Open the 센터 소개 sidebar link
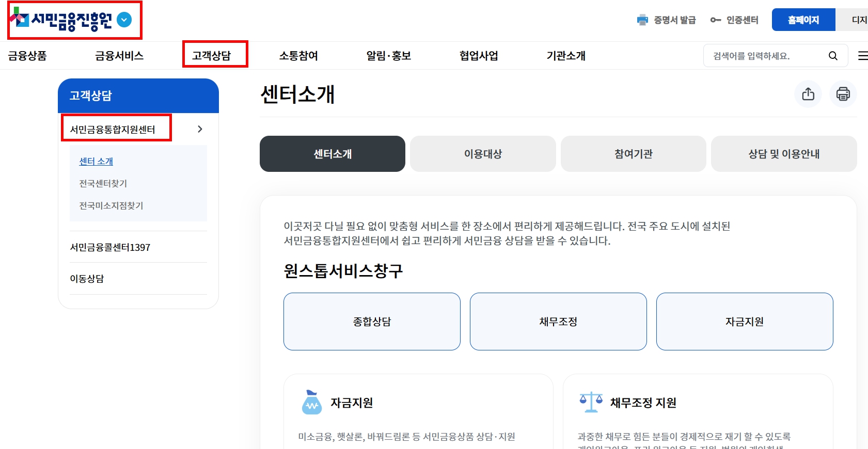868x449 pixels. click(96, 162)
